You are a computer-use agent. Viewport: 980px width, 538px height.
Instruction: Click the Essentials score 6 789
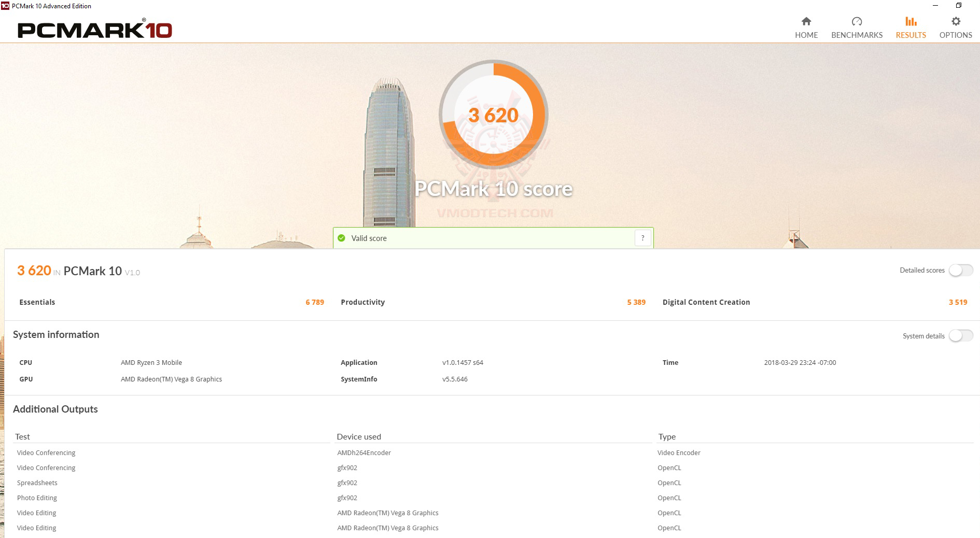coord(315,302)
